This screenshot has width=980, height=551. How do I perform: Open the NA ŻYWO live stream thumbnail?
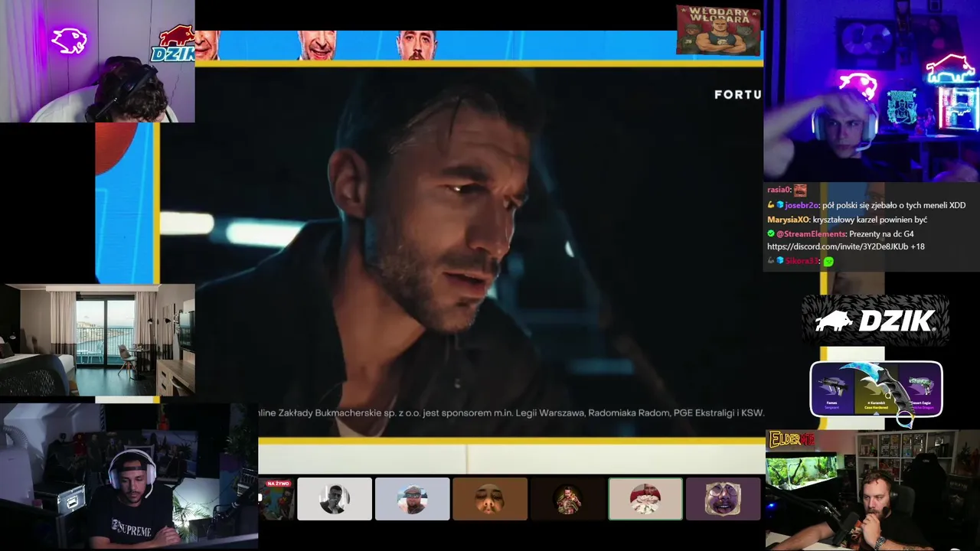coord(277,499)
